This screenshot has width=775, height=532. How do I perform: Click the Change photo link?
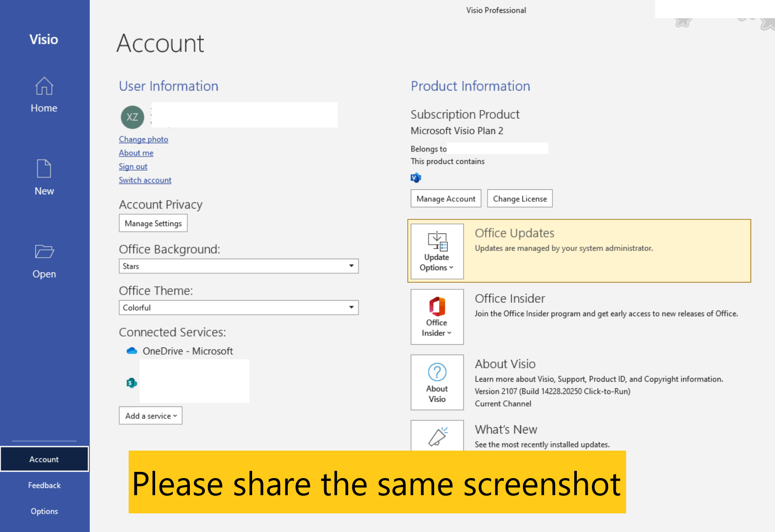[x=144, y=139]
